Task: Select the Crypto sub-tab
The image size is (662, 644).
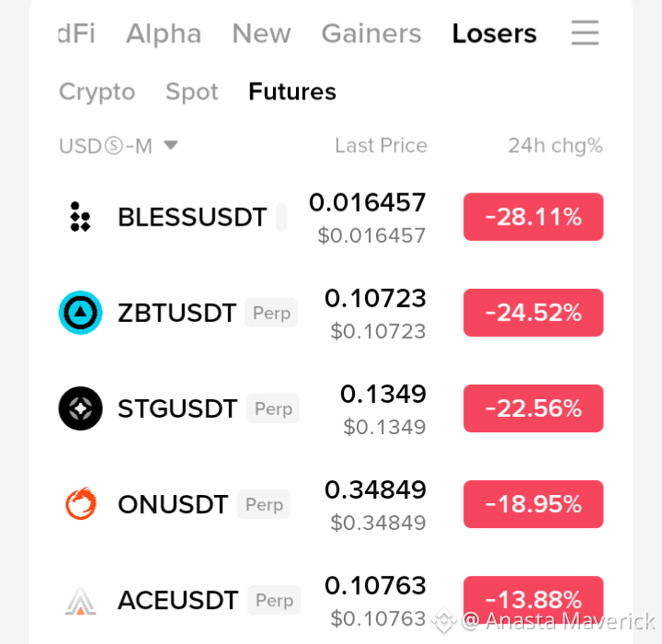Action: (97, 92)
